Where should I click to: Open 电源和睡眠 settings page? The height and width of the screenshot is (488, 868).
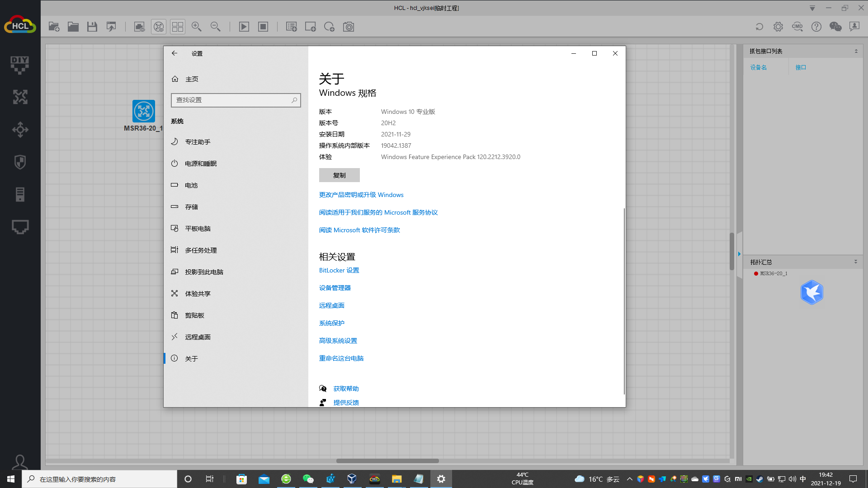pos(201,164)
